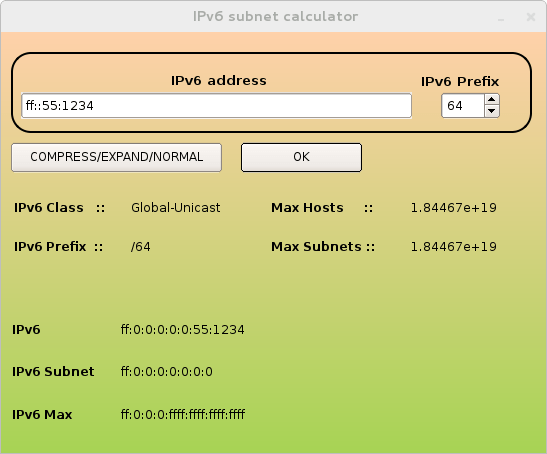The height and width of the screenshot is (454, 547).
Task: Click the Max Subnets value 1.84467e+19
Action: click(x=454, y=247)
